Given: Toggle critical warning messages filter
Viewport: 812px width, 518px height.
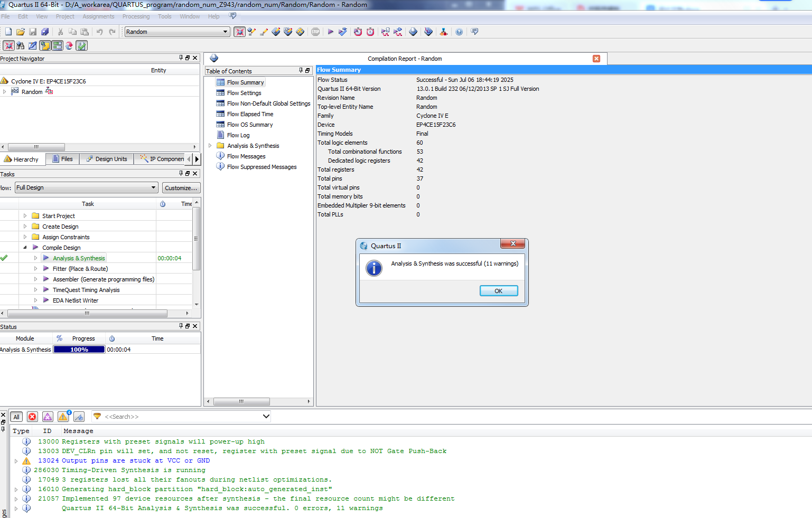Looking at the screenshot, I should [48, 417].
